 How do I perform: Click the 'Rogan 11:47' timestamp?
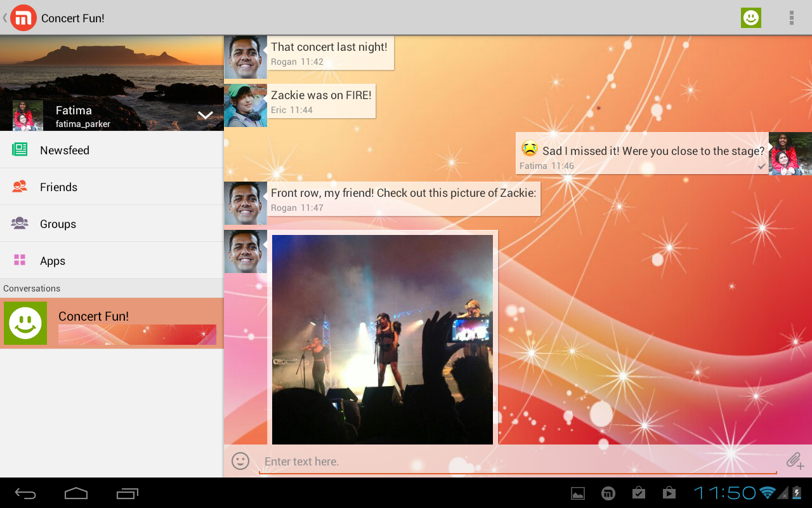pyautogui.click(x=297, y=208)
